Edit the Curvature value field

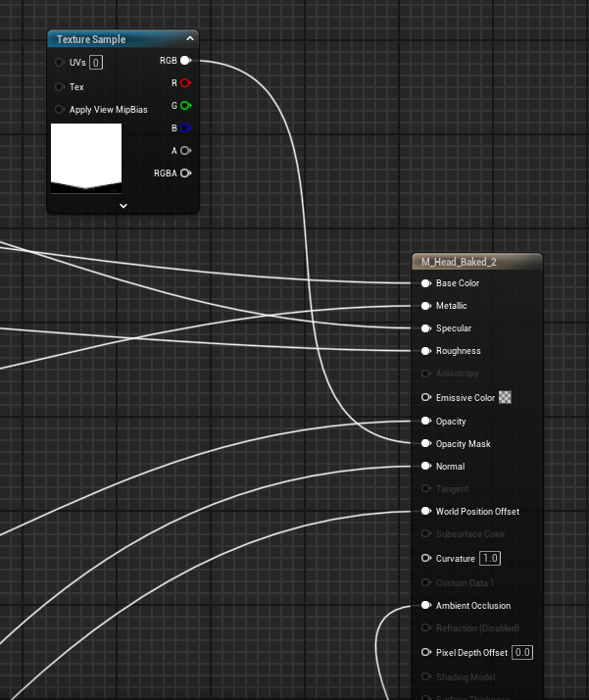(x=490, y=559)
